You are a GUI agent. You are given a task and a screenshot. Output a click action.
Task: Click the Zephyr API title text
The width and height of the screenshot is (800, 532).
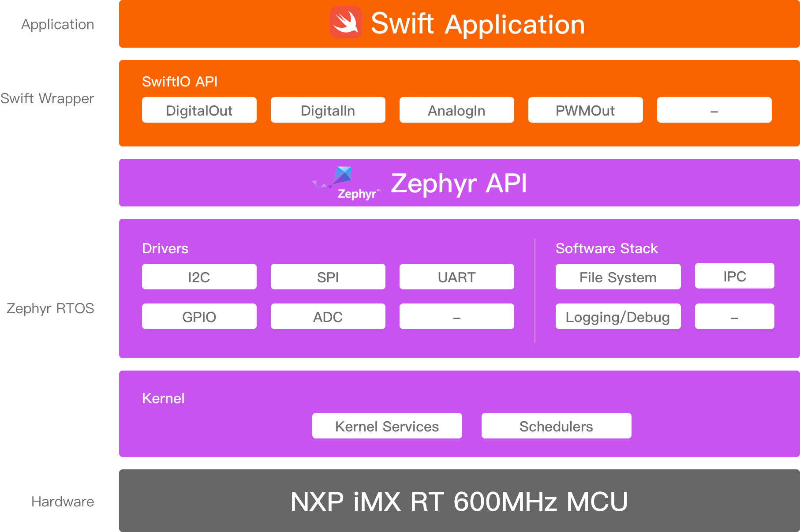459,183
